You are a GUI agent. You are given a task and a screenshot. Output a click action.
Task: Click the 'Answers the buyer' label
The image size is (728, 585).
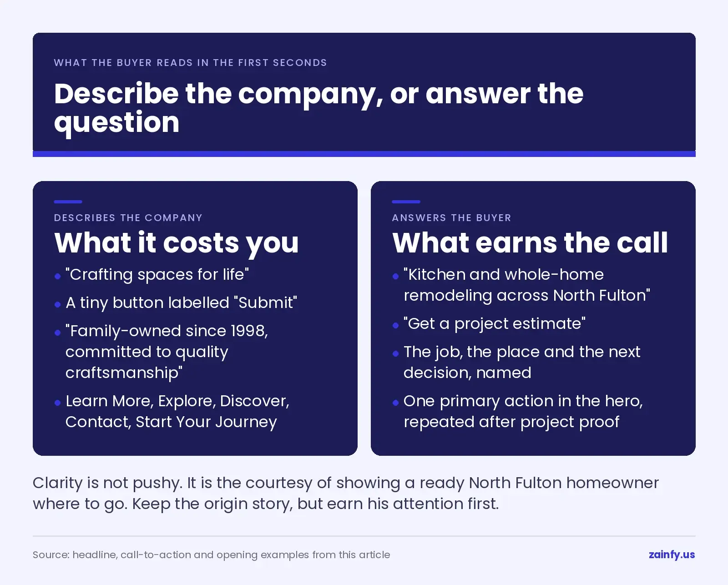(x=451, y=218)
